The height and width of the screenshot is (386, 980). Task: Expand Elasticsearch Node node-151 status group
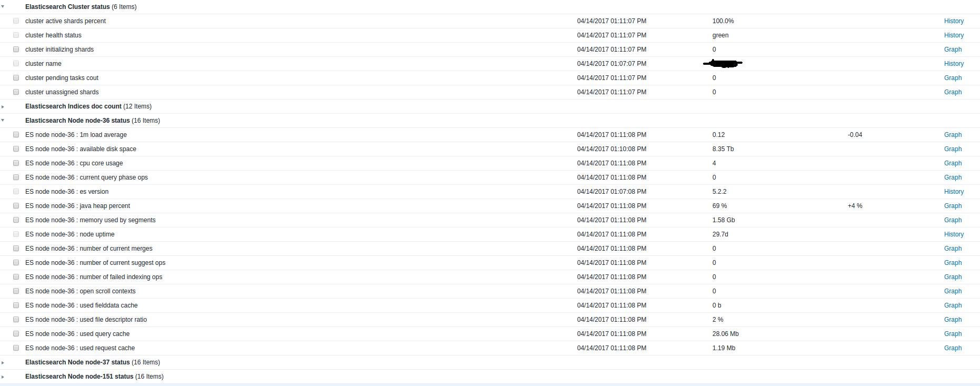[x=3, y=377]
